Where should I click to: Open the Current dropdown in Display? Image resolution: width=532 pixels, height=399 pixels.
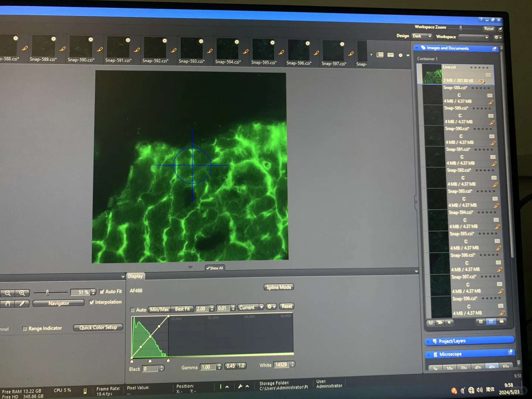(x=251, y=307)
